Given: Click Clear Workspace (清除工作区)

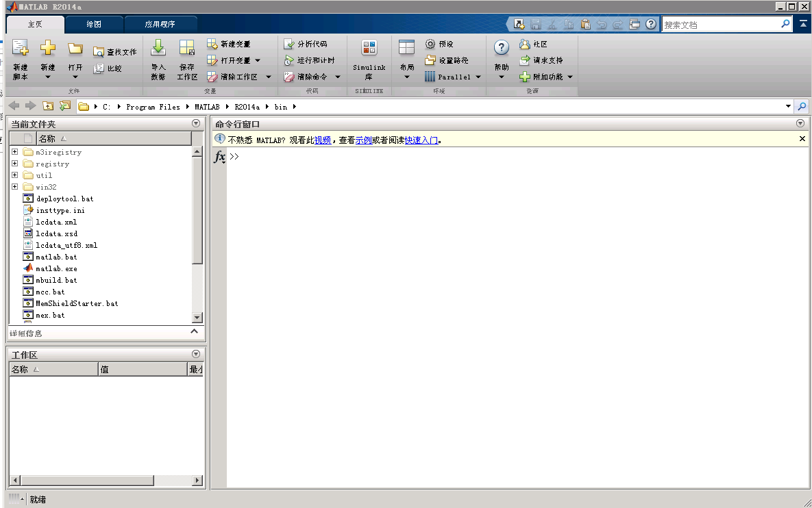Looking at the screenshot, I should coord(232,77).
